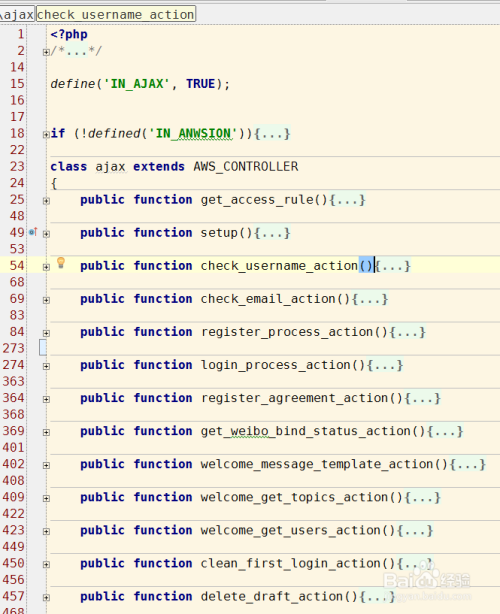Click the lightbulb intention icon on line 54
500x614 pixels.
point(61,263)
